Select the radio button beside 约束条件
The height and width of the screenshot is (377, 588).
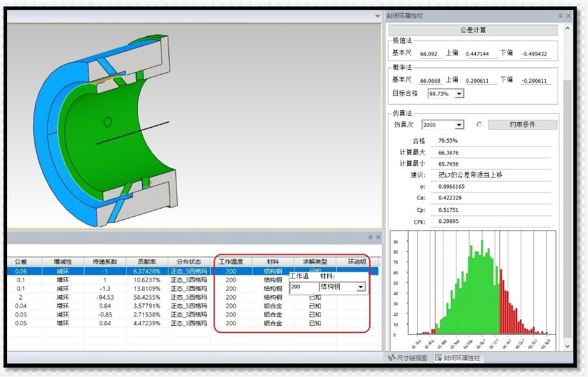pos(479,125)
